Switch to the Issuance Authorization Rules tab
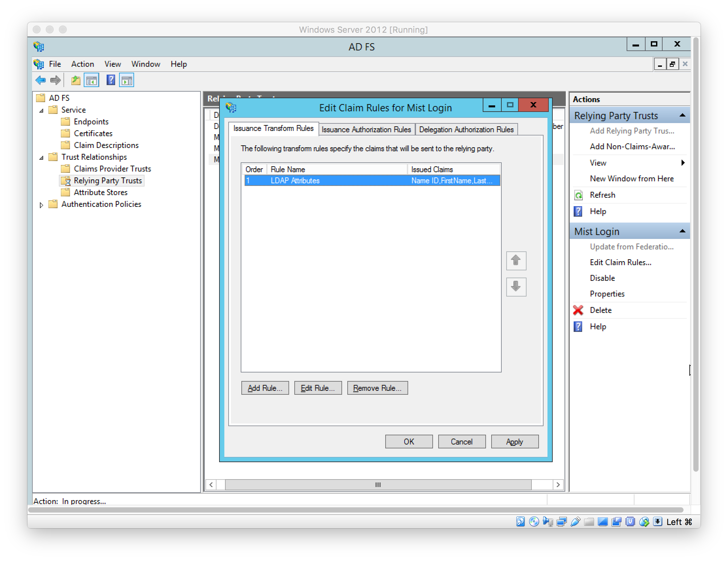The height and width of the screenshot is (561, 728). coord(366,129)
